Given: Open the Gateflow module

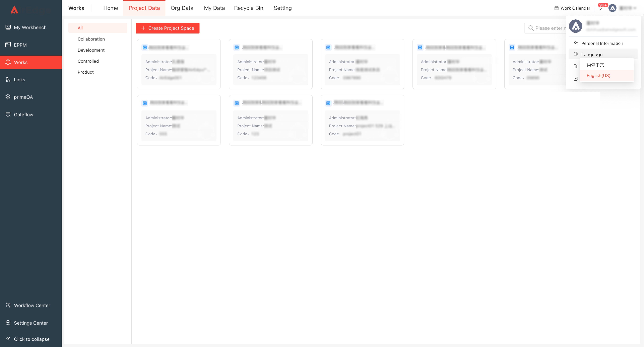Looking at the screenshot, I should click(x=23, y=115).
